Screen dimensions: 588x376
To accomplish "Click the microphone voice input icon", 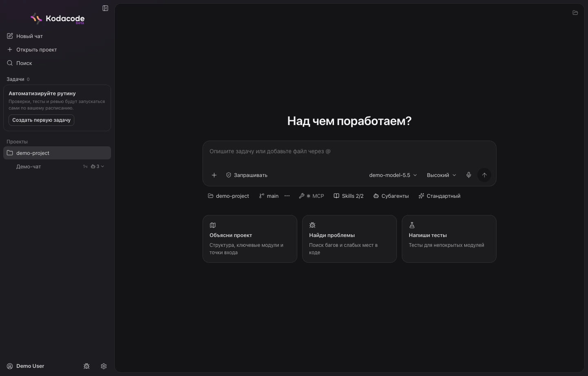I will click(469, 175).
